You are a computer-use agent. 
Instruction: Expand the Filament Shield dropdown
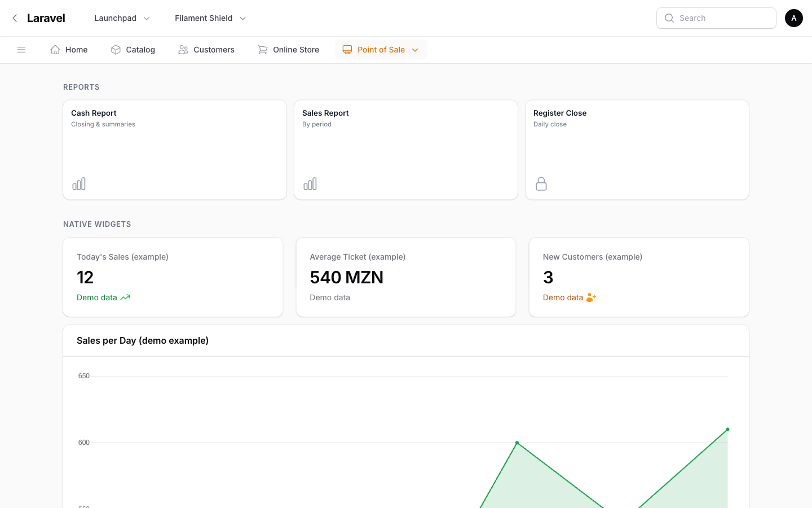(x=210, y=18)
